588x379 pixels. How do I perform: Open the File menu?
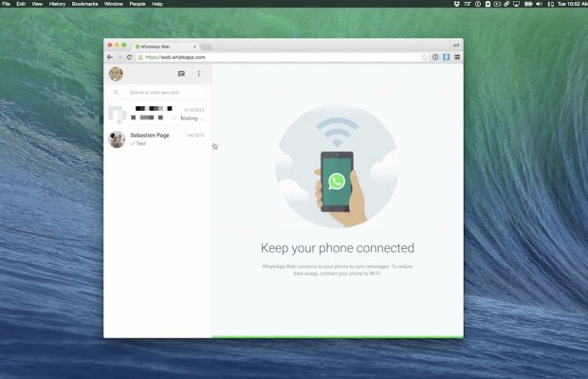[7, 4]
